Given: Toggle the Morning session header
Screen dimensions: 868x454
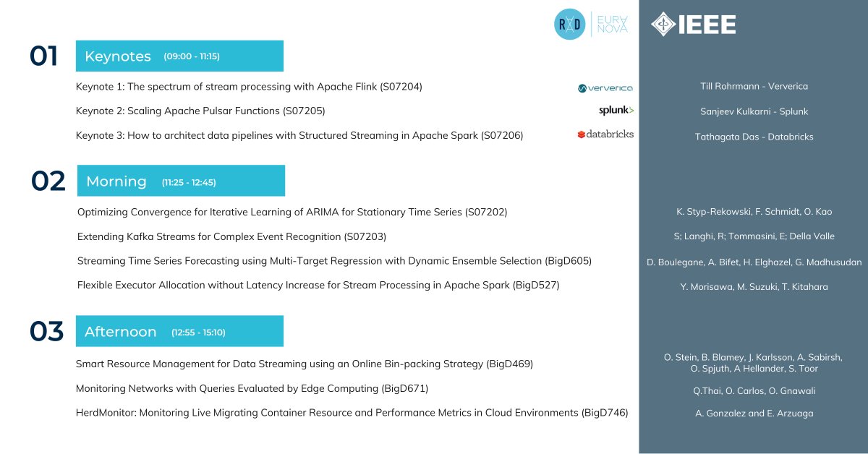Looking at the screenshot, I should click(x=179, y=180).
